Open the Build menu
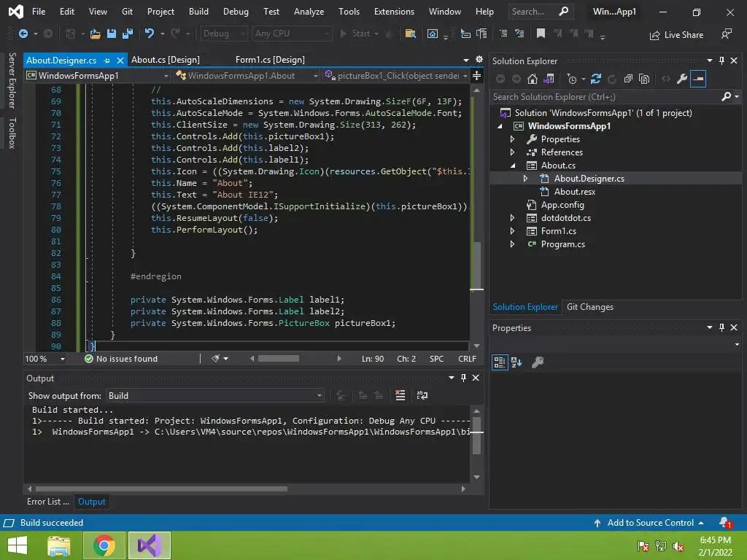747x560 pixels. (198, 12)
